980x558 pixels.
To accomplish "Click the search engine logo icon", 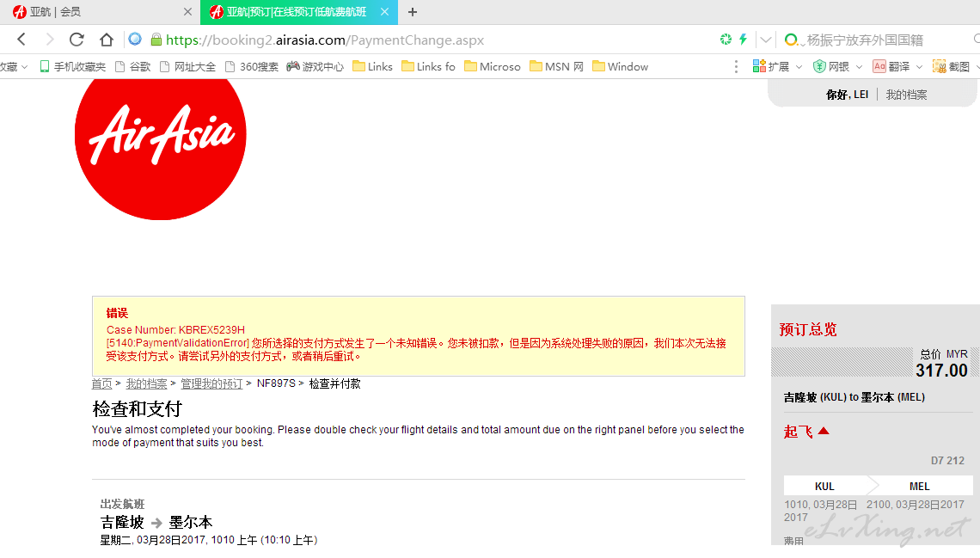I will 791,40.
